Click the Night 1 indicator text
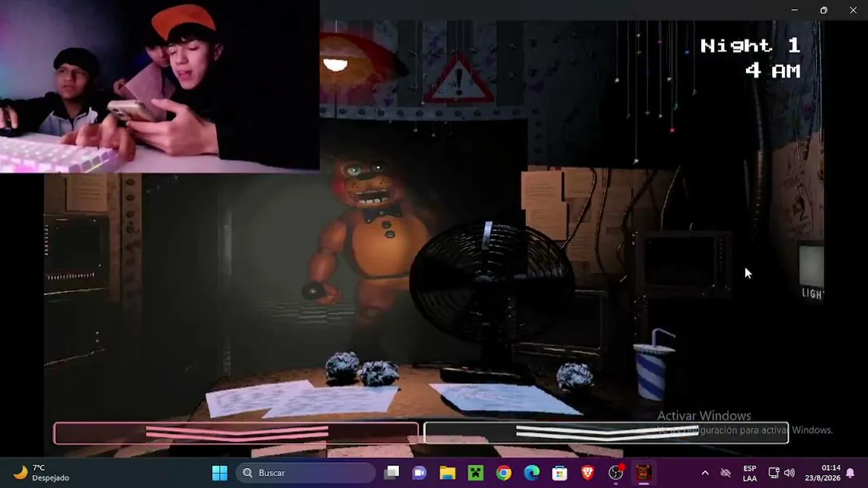The width and height of the screenshot is (868, 488). 750,46
